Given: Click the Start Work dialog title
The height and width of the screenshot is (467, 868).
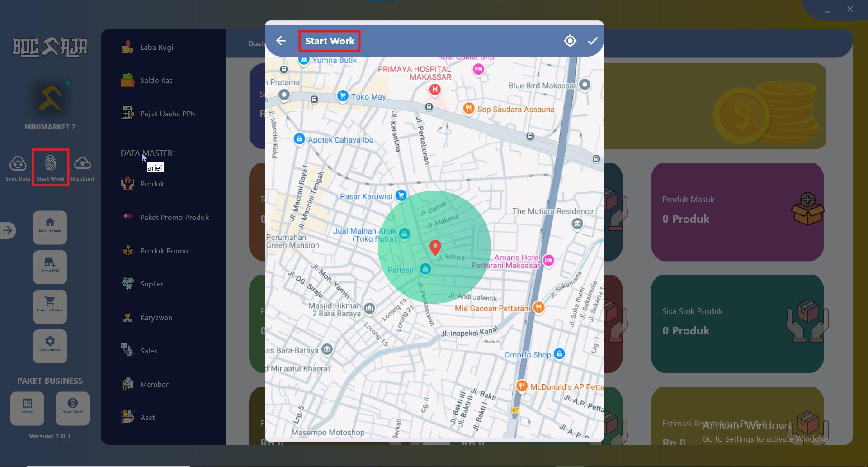Looking at the screenshot, I should (x=330, y=41).
